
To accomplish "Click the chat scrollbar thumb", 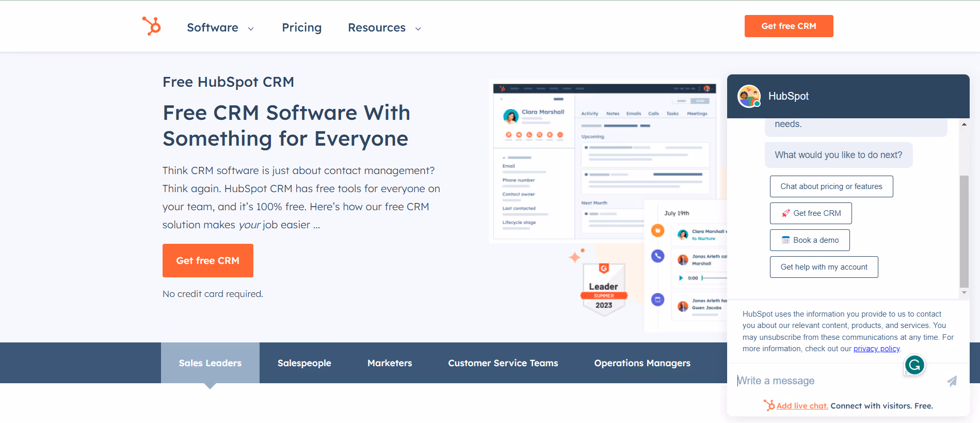I will (x=964, y=231).
